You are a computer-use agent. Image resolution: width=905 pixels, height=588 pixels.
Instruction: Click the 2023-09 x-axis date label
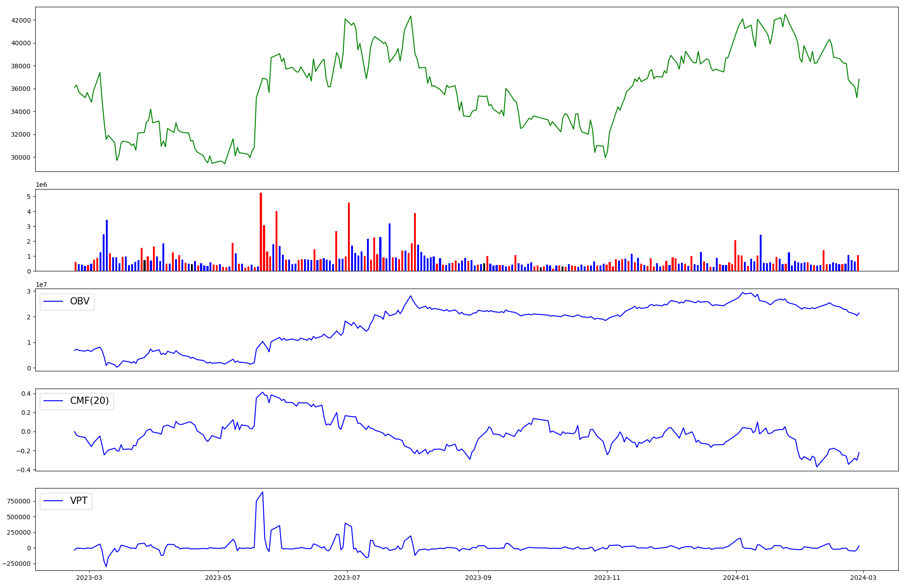478,578
